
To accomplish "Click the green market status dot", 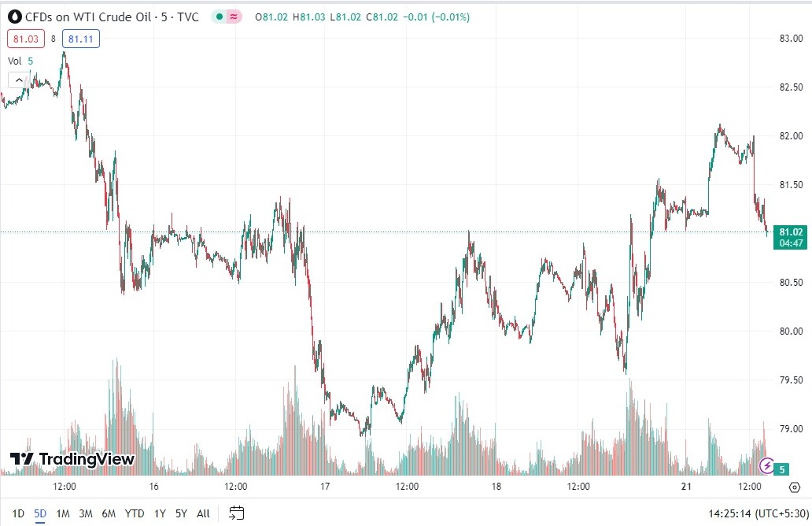I will [219, 17].
